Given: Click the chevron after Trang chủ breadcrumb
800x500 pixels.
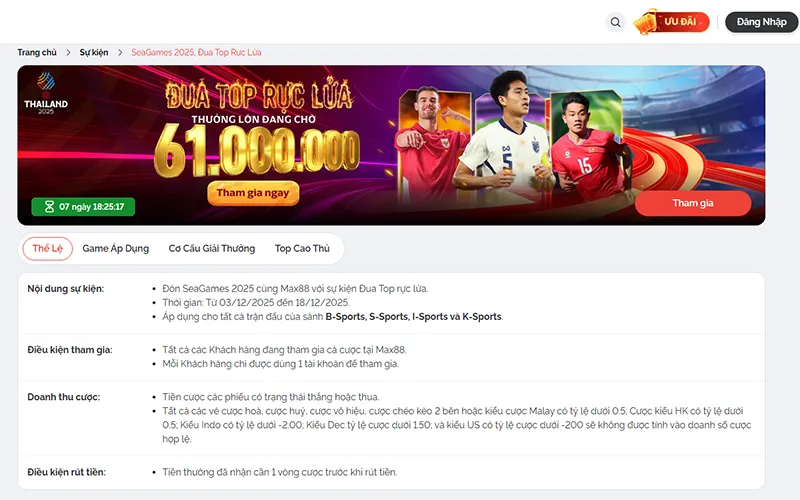Looking at the screenshot, I should [68, 53].
